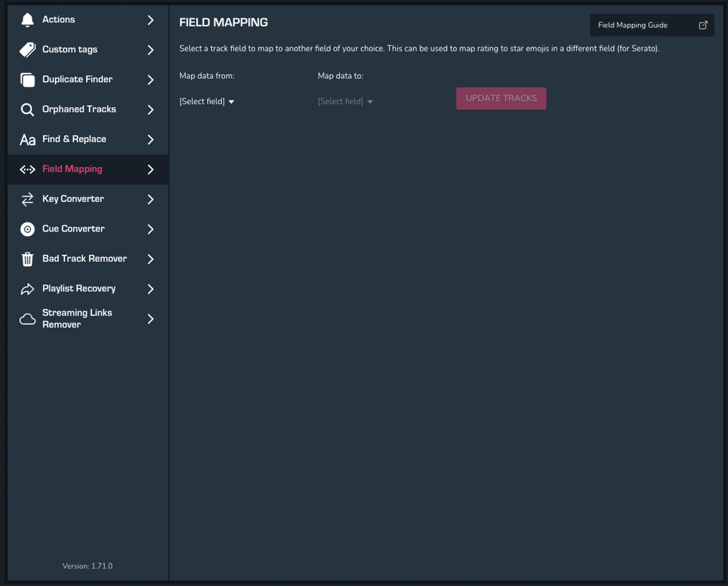
Task: Expand the Streaming Links Remover chevron
Action: (x=151, y=319)
